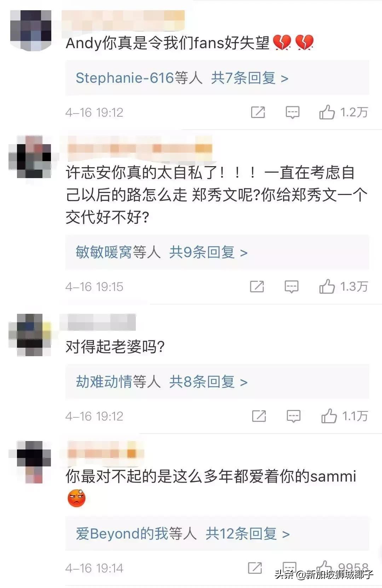Viewport: 382px width, 588px height.
Task: Open second commenter's blurred avatar
Action: coord(30,157)
